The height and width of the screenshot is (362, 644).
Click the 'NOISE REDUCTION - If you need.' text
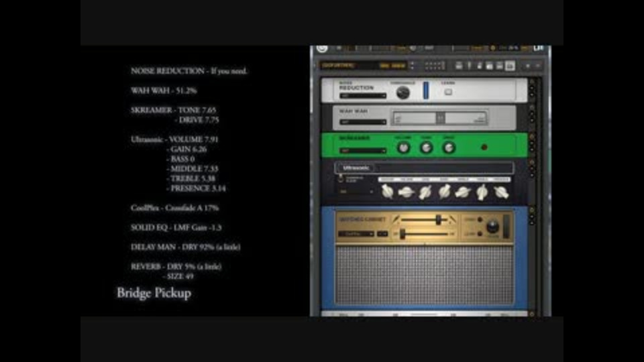pos(189,71)
